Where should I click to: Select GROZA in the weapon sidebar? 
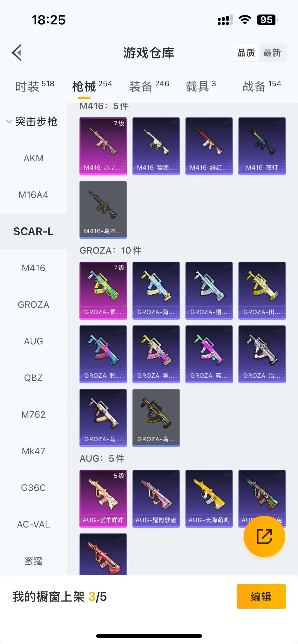tap(34, 305)
